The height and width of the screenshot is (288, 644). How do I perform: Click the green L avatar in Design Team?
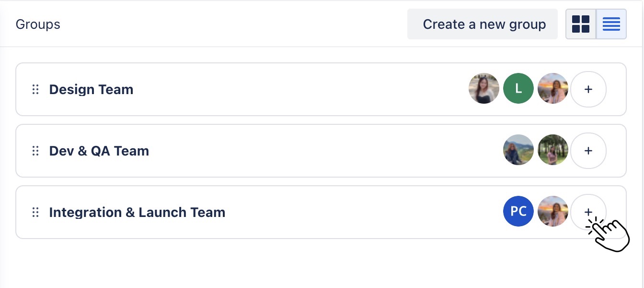518,88
